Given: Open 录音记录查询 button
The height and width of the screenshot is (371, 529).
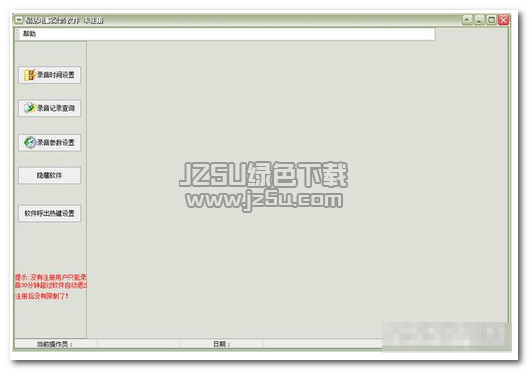Looking at the screenshot, I should (50, 108).
